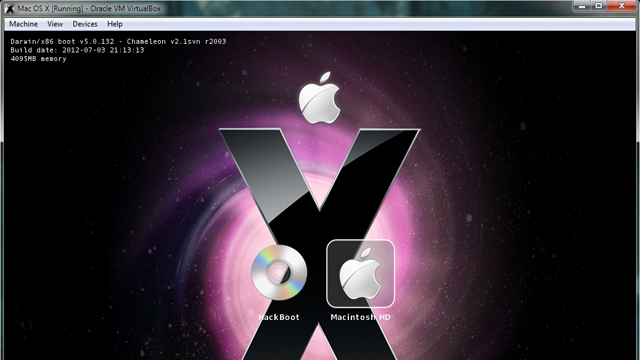640x360 pixels.
Task: Click the Build date text line
Action: point(77,50)
